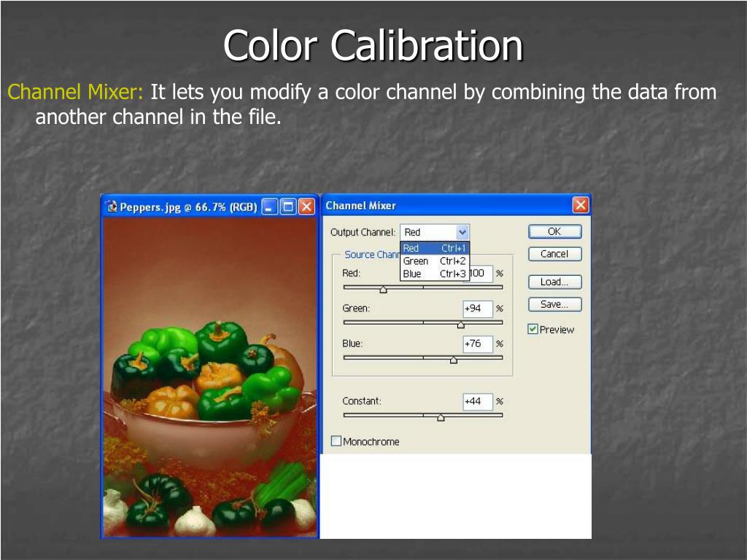Close the Channel Mixer dialog with X
This screenshot has width=747, height=560.
[x=580, y=206]
